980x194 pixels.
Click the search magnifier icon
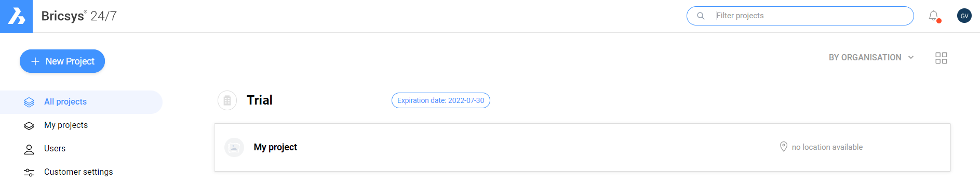point(701,16)
